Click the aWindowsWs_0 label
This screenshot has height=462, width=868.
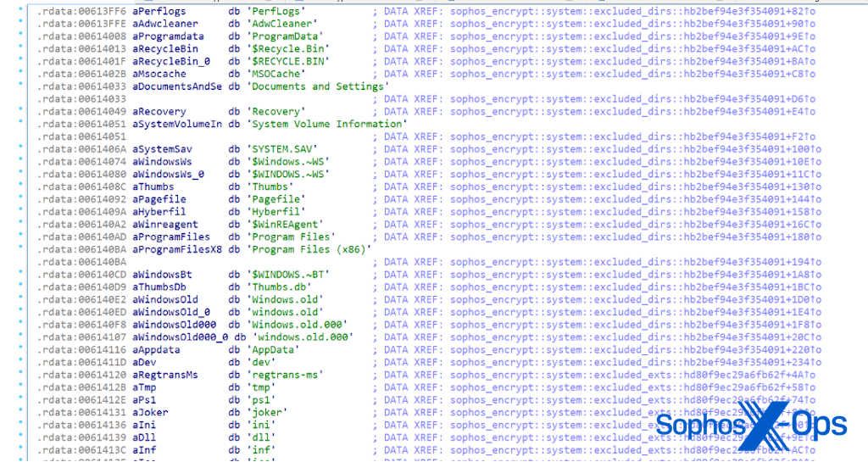168,175
